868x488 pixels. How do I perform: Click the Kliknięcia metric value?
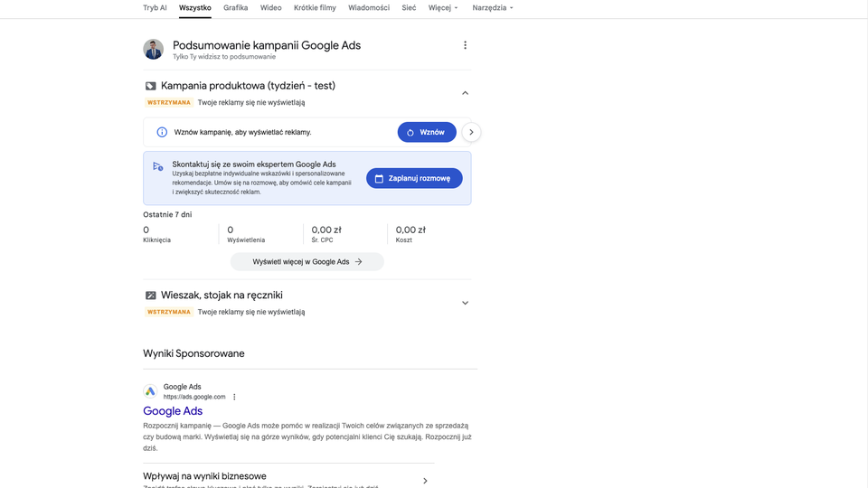(146, 230)
